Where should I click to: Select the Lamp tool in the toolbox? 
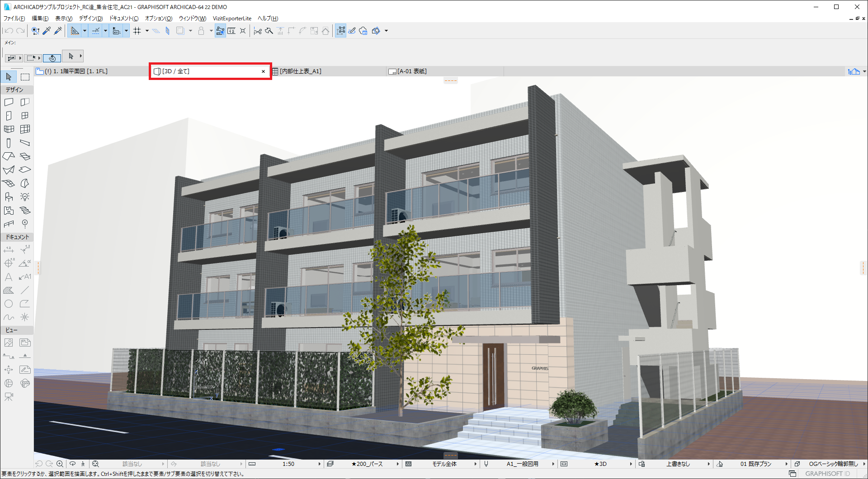(x=25, y=197)
